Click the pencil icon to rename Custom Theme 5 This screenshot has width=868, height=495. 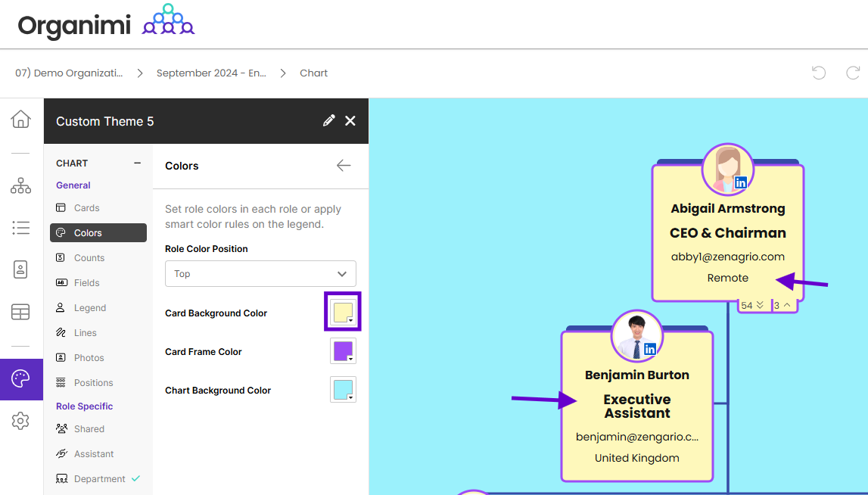coord(328,121)
